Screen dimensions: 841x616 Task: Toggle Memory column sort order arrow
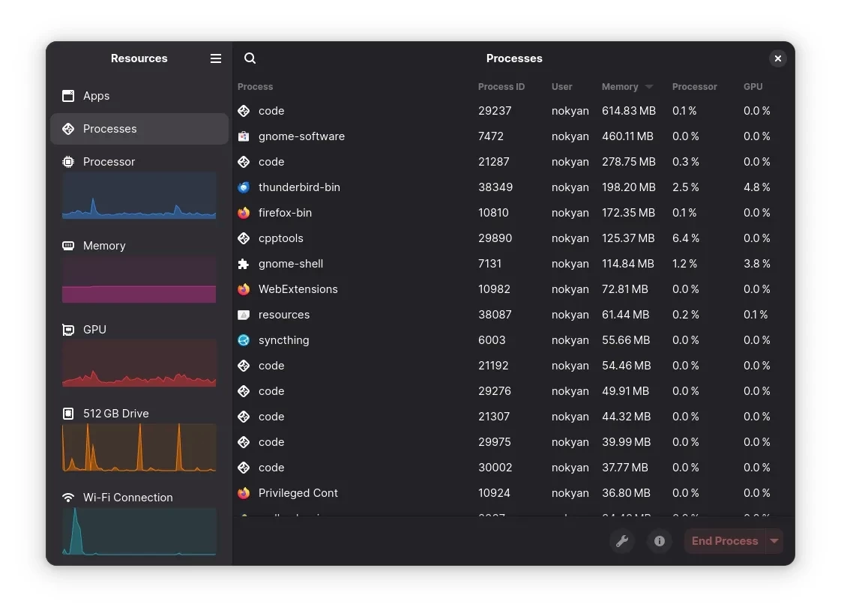point(649,87)
